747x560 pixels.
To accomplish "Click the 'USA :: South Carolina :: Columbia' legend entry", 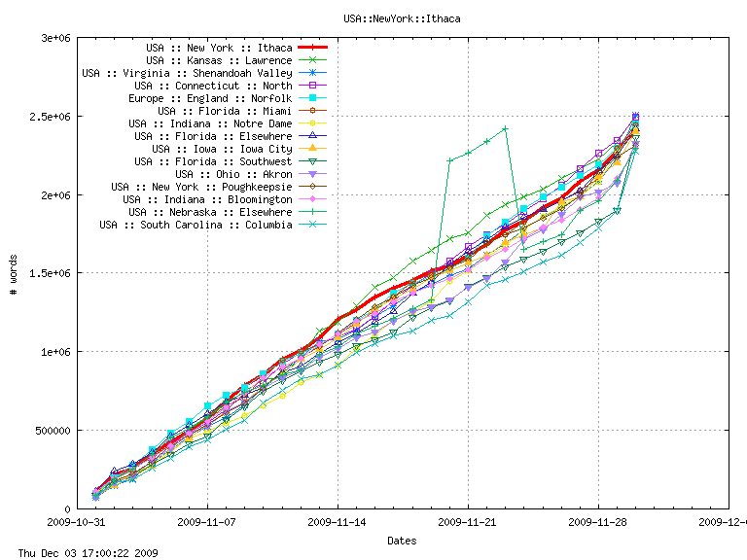I will 196,225.
